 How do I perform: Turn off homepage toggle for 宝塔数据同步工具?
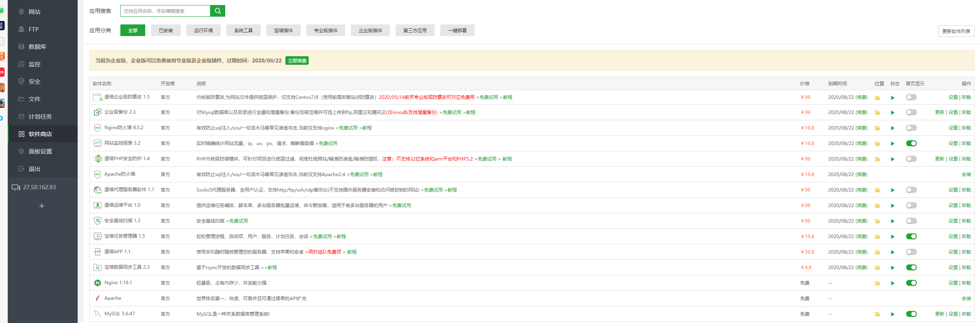(x=911, y=268)
